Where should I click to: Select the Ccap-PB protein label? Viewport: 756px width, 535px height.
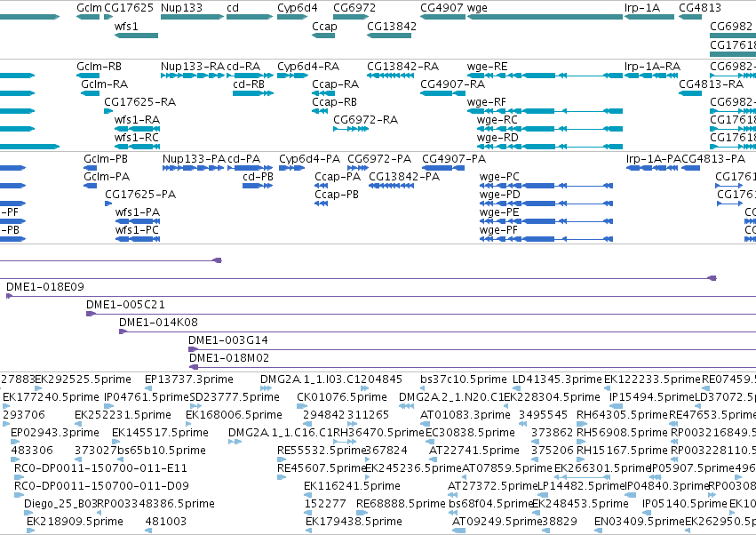click(337, 195)
